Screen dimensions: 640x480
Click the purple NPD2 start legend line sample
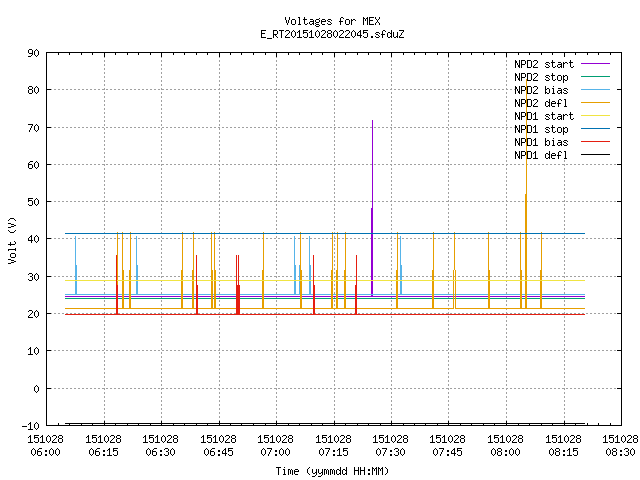(x=596, y=64)
